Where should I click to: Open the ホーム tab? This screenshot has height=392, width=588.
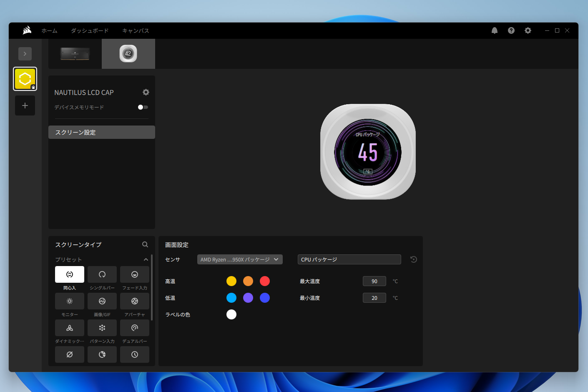(50, 31)
